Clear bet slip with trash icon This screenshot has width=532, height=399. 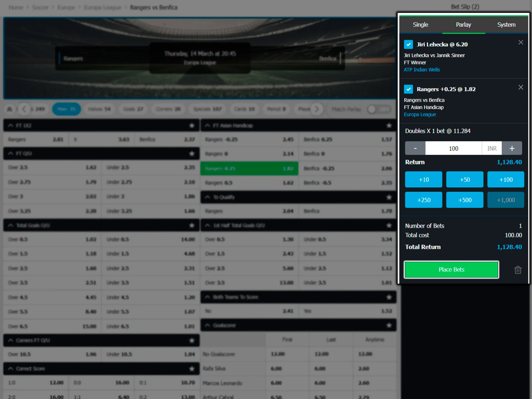518,270
